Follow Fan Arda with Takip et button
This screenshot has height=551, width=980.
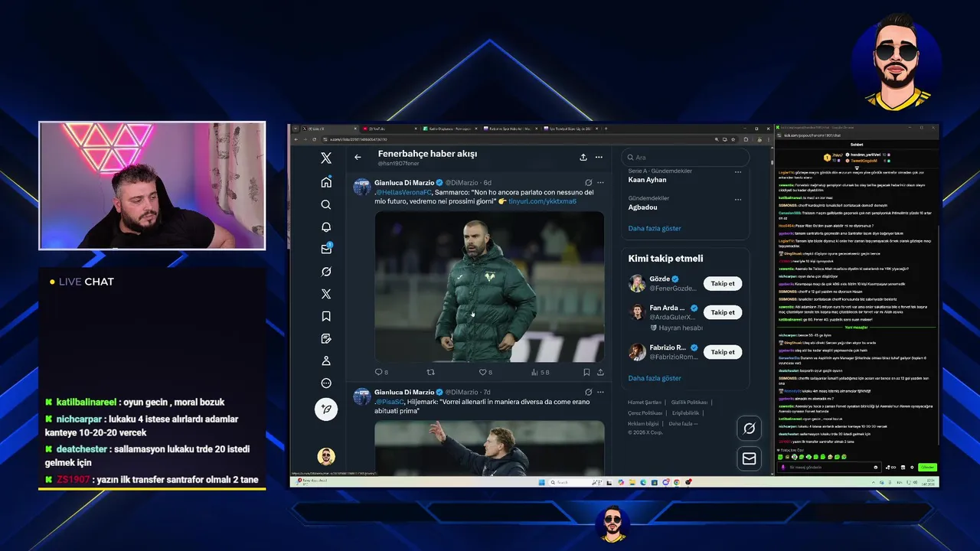[x=723, y=312]
